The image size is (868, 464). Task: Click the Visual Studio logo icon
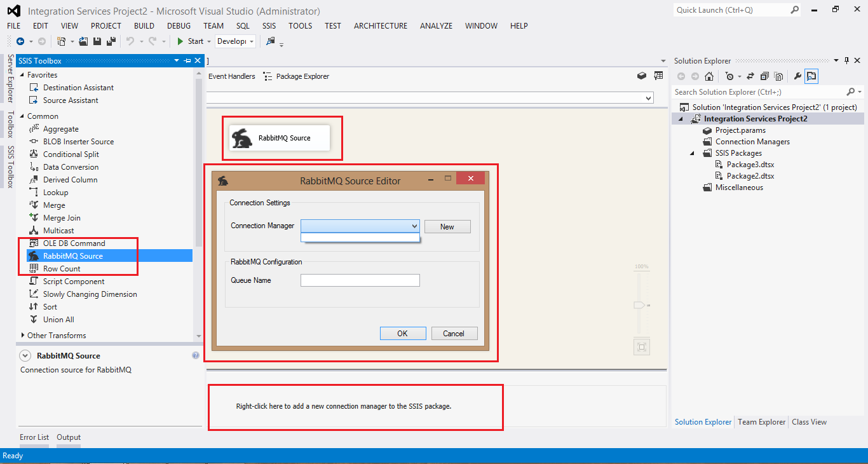(x=13, y=11)
